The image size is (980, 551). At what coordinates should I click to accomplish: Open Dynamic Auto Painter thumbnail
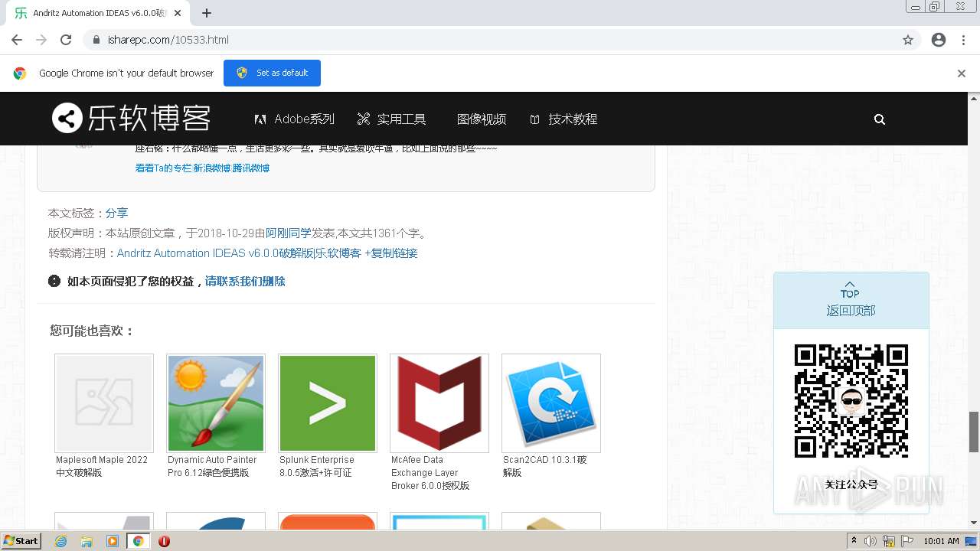click(x=216, y=403)
